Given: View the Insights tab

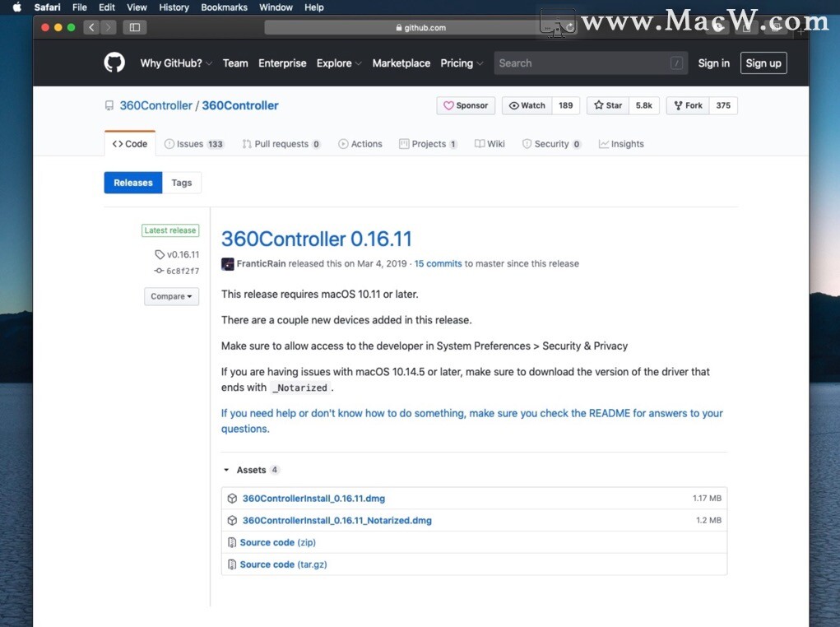Looking at the screenshot, I should pyautogui.click(x=621, y=144).
